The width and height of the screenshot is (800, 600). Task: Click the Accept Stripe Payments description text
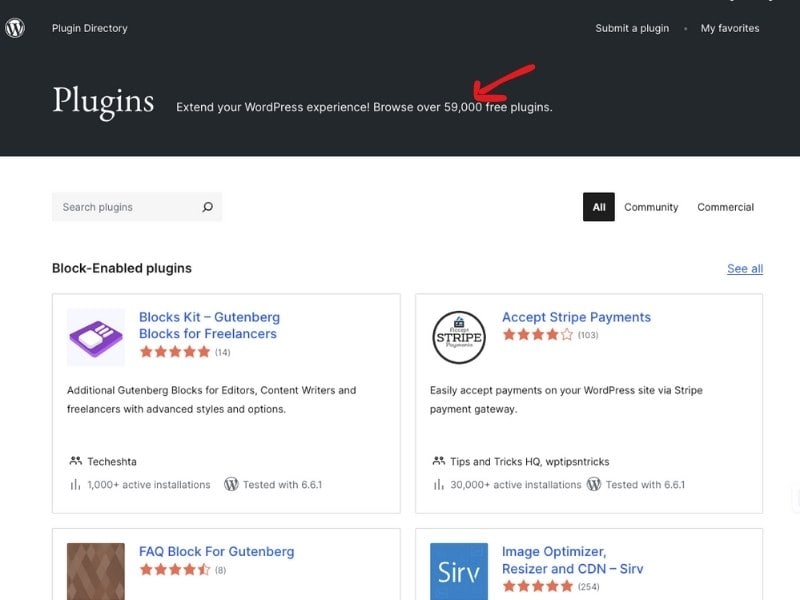(566, 399)
